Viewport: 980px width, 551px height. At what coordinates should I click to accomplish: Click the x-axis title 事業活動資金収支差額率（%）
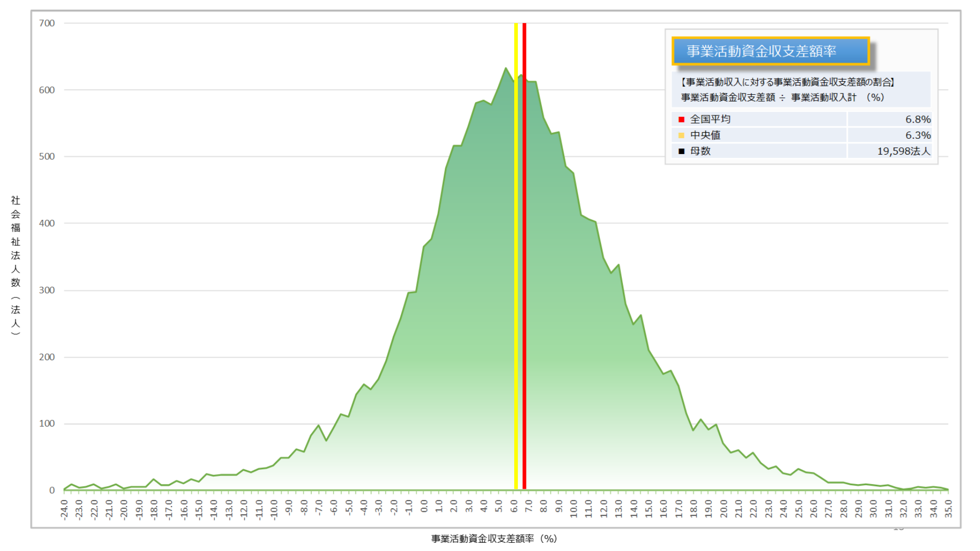click(494, 539)
